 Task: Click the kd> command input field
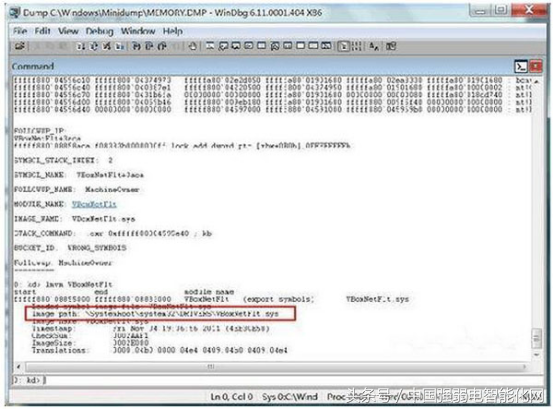pos(277,380)
